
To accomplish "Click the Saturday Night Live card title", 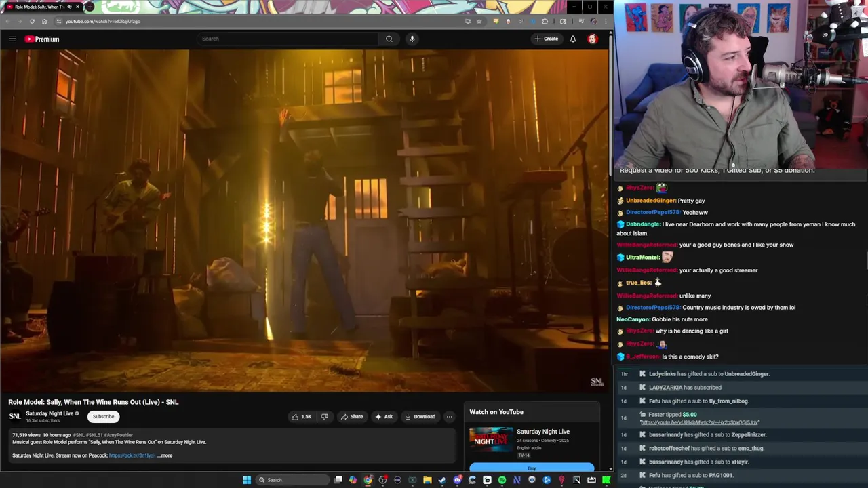I will pyautogui.click(x=543, y=432).
